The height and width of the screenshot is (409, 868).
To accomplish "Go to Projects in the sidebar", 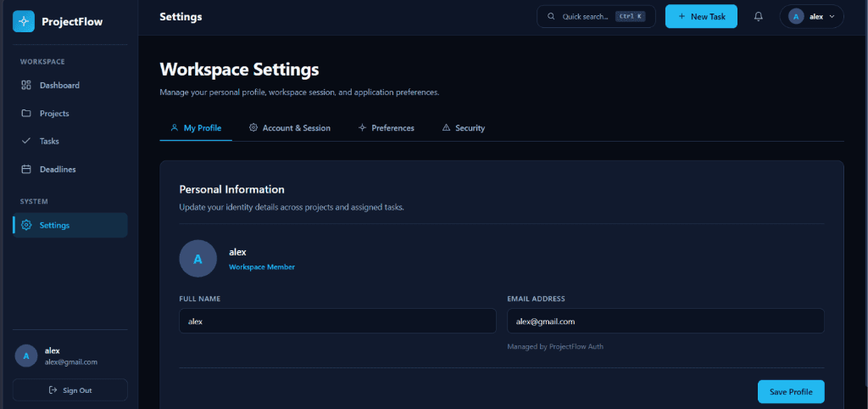I will pyautogui.click(x=70, y=113).
